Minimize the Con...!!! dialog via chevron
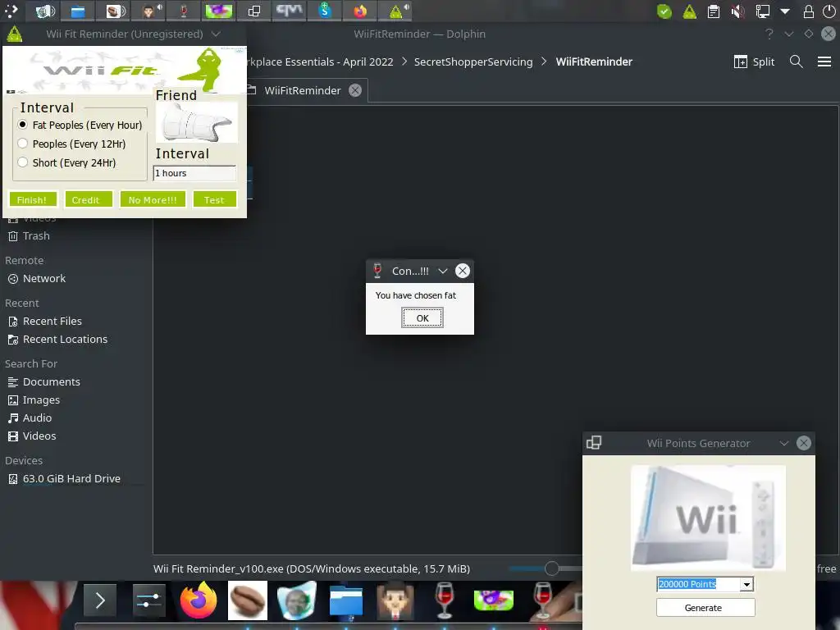Image resolution: width=840 pixels, height=630 pixels. click(x=442, y=271)
